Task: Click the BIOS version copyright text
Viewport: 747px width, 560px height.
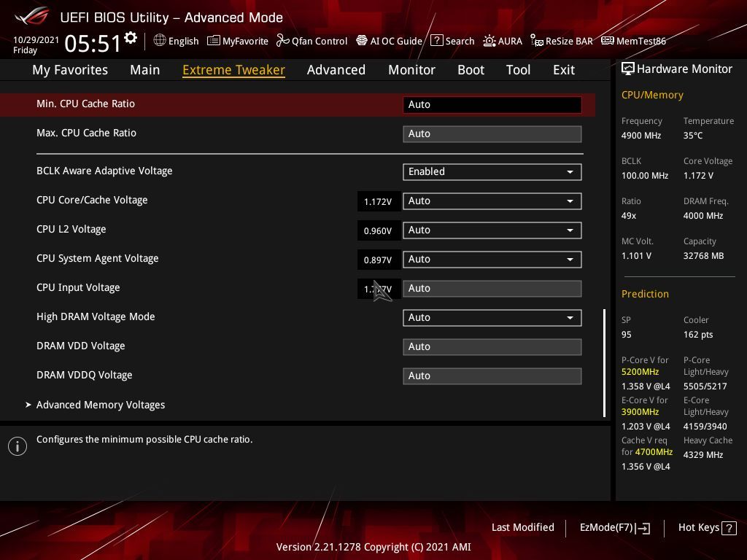Action: point(373,547)
